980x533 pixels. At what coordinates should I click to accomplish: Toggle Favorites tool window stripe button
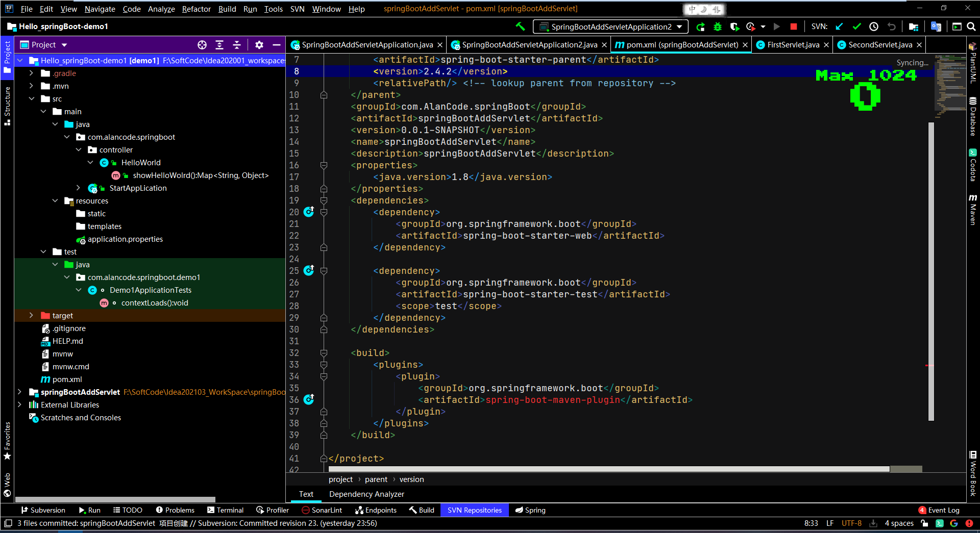[7, 441]
